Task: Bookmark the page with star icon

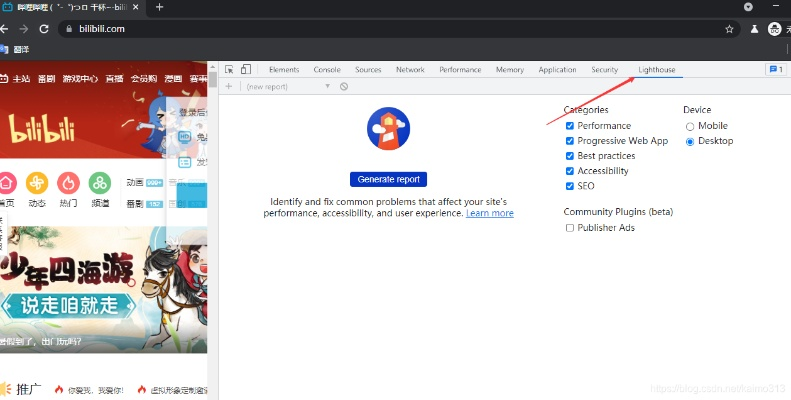Action: 729,29
